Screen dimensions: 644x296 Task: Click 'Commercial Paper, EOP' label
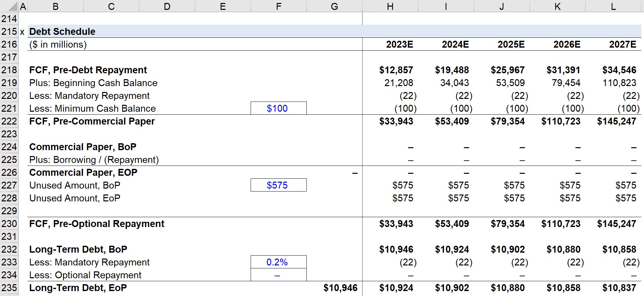[x=83, y=172]
